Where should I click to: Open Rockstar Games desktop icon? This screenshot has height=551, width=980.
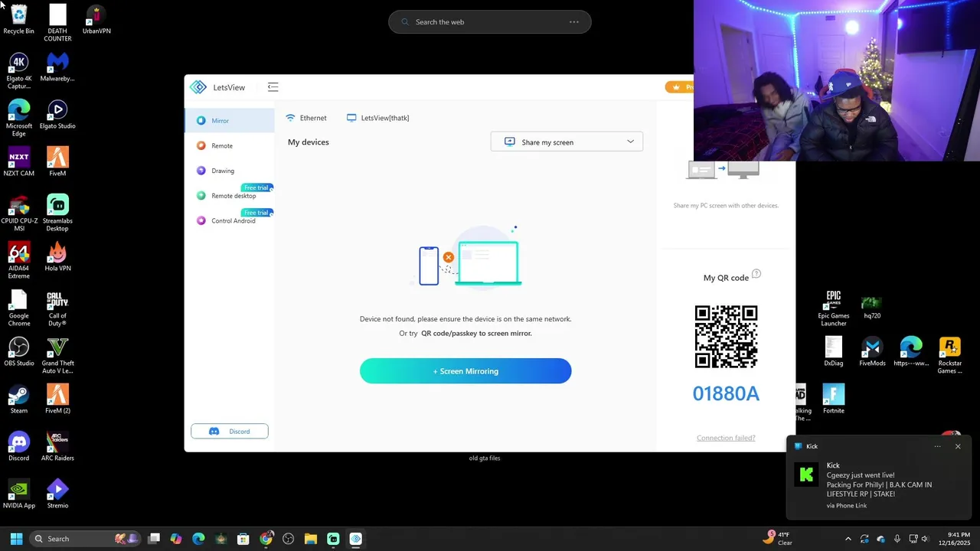[x=949, y=355]
